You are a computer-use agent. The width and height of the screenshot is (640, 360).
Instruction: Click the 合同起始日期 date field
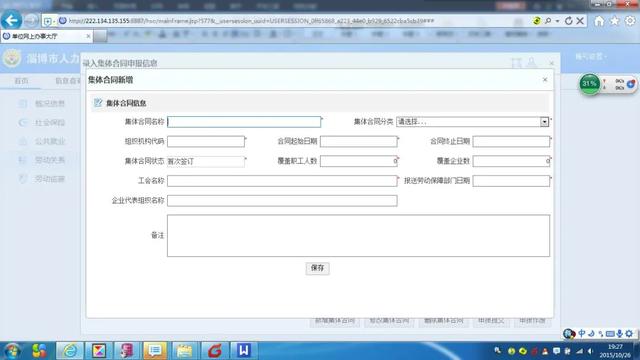358,141
